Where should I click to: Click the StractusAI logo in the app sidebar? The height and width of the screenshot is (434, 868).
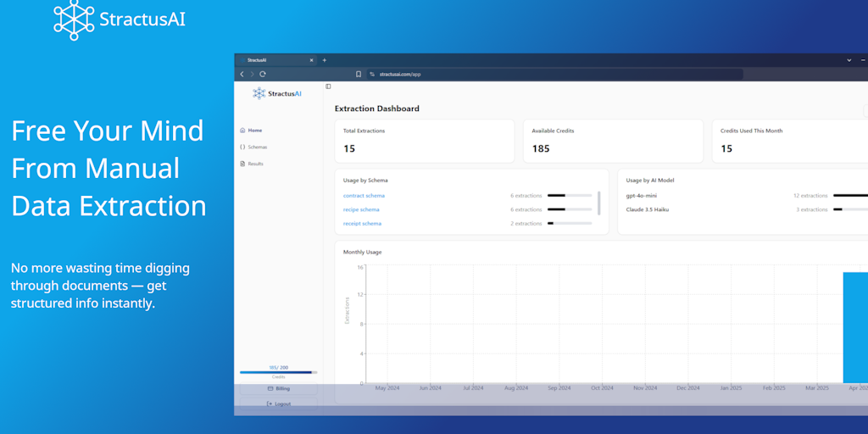pos(277,93)
